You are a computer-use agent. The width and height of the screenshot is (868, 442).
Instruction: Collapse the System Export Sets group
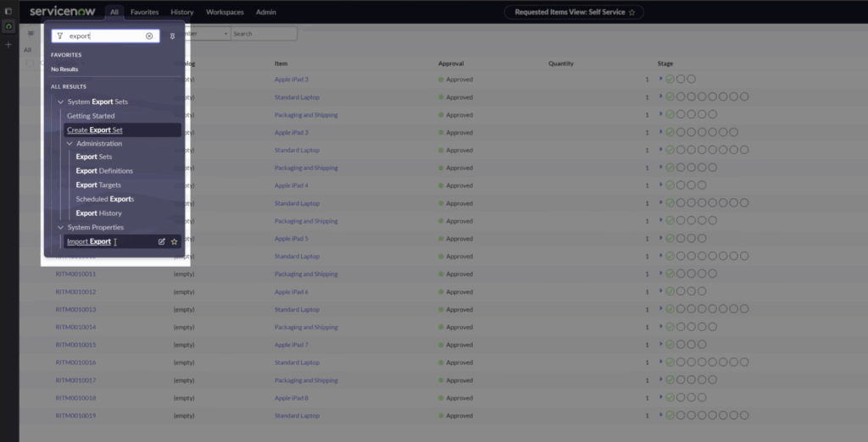click(60, 102)
